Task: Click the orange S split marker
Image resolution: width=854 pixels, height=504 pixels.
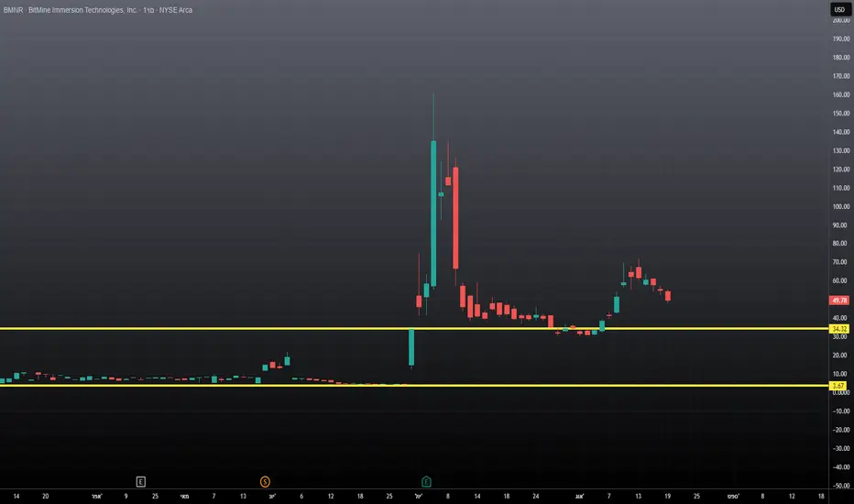Action: pyautogui.click(x=265, y=482)
